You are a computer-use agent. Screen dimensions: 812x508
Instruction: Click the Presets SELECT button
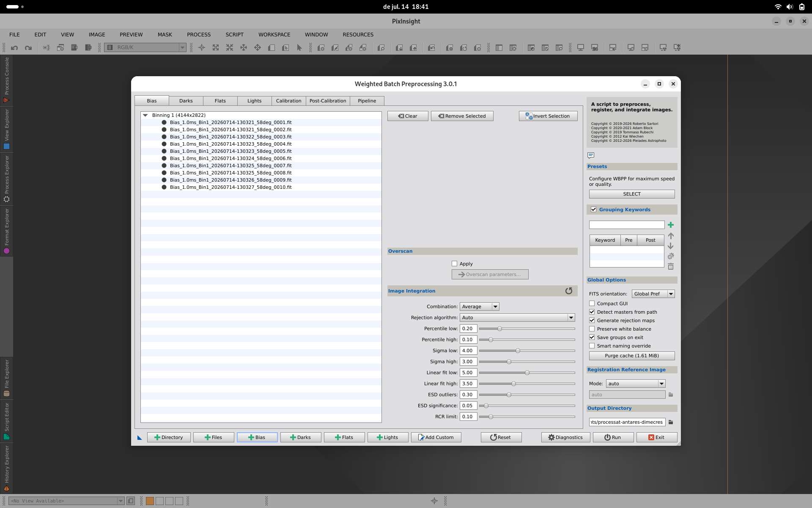632,194
